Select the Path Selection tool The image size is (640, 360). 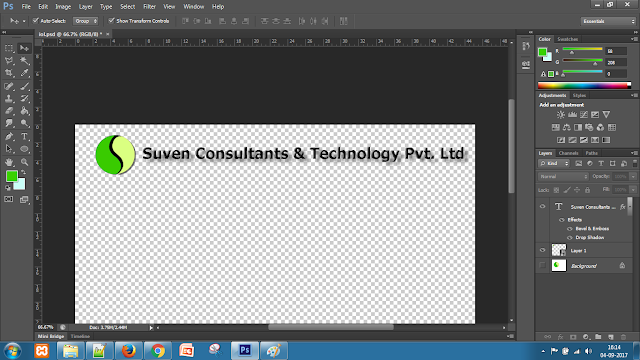pyautogui.click(x=9, y=149)
